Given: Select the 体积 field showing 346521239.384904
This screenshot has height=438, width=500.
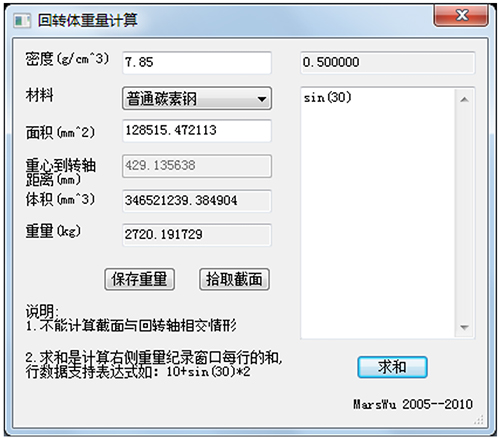Looking at the screenshot, I should [x=197, y=201].
